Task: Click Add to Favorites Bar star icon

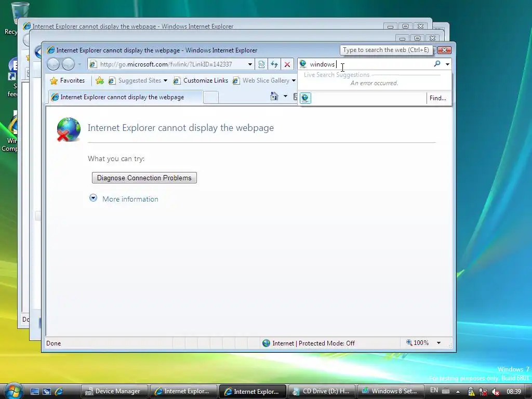Action: coord(99,81)
